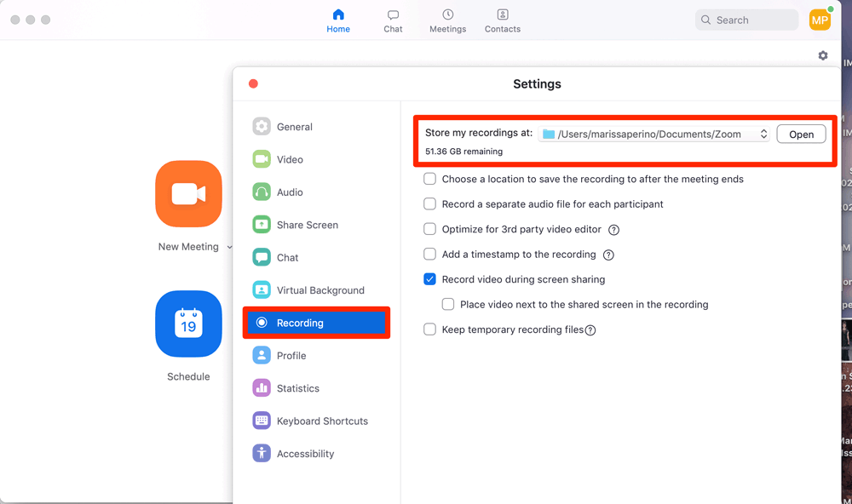Click the help icon next to Optimize for 3rd party
Image resolution: width=852 pixels, height=504 pixels.
tap(613, 230)
